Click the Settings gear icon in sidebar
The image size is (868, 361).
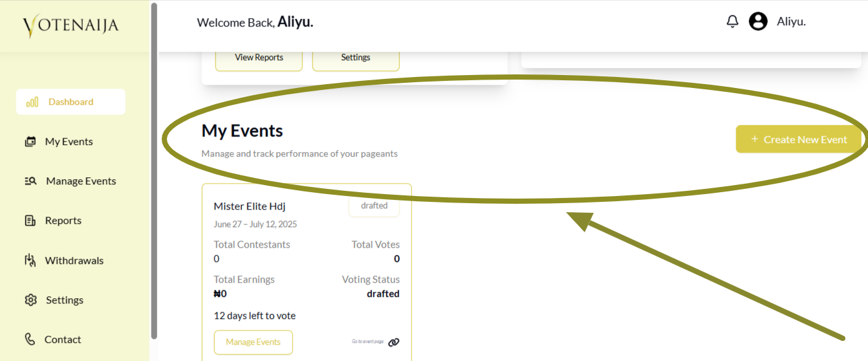pos(31,300)
